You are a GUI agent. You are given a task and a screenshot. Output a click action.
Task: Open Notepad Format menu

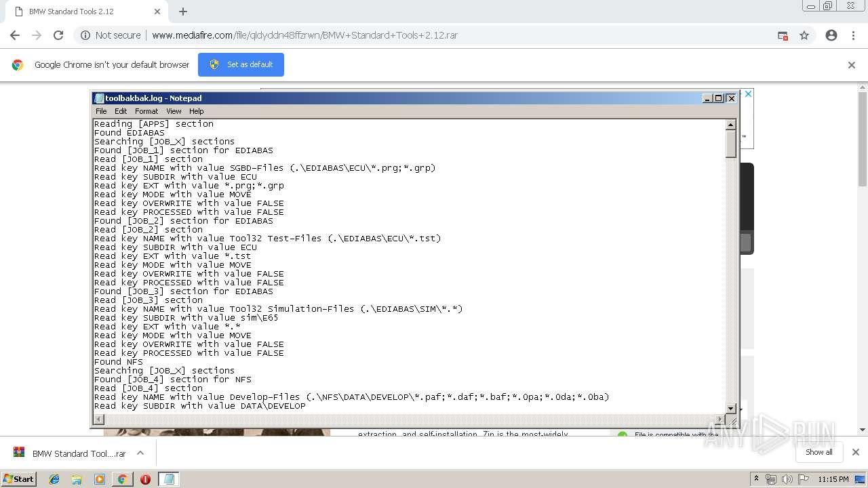click(x=146, y=111)
